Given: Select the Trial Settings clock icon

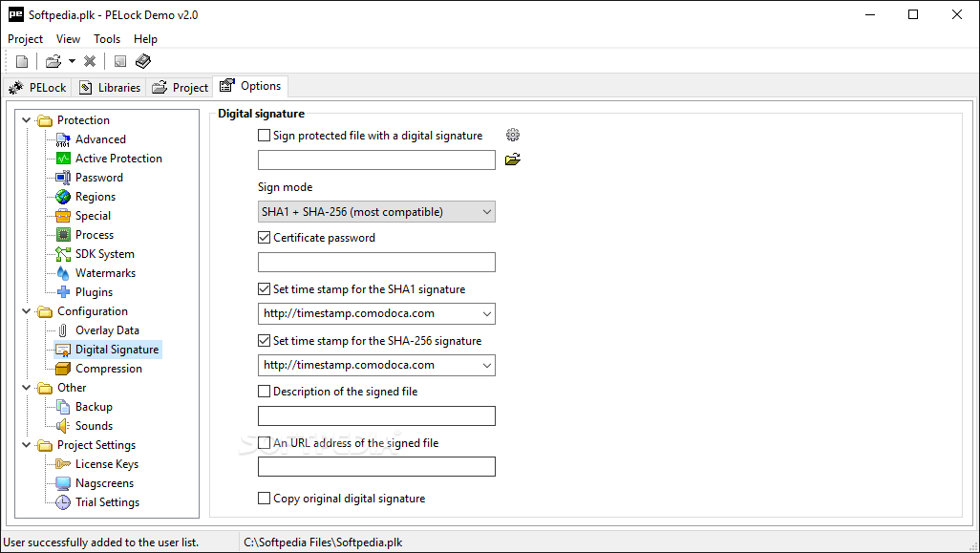Looking at the screenshot, I should coord(63,502).
